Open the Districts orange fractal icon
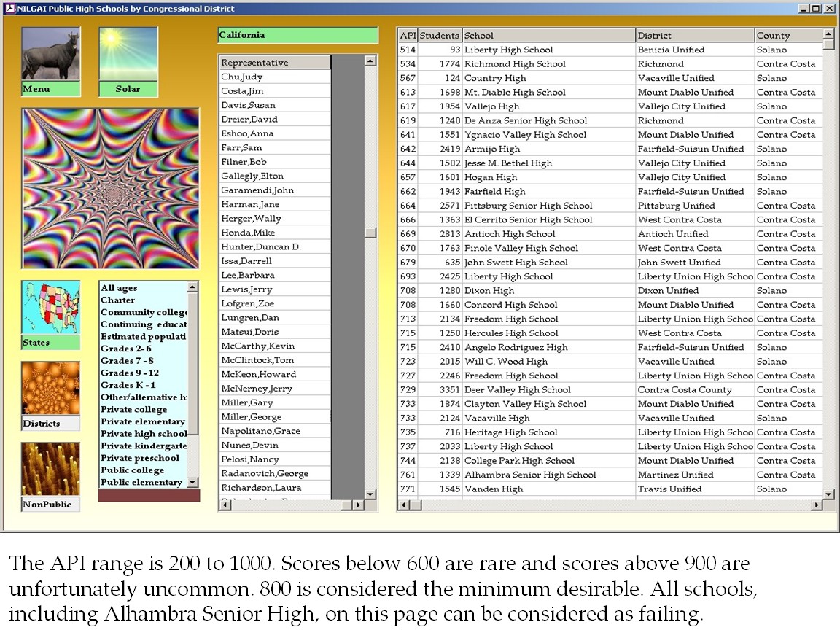 pyautogui.click(x=50, y=389)
